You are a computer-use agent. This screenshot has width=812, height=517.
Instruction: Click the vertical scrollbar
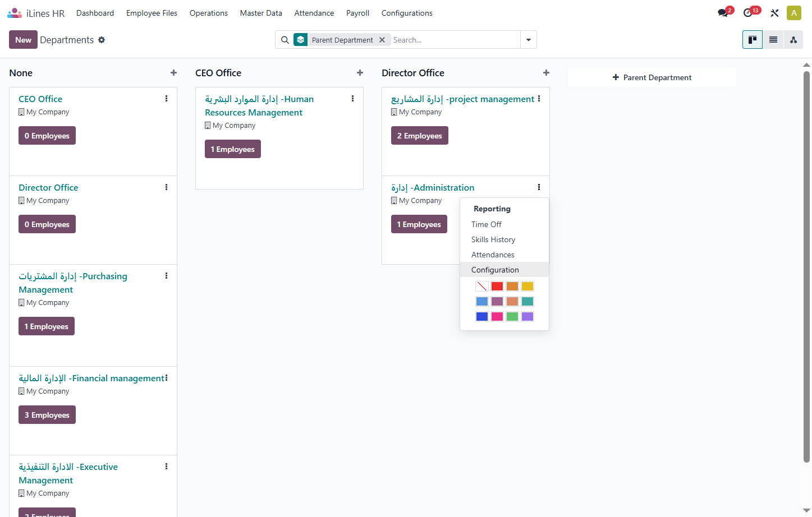click(x=807, y=266)
